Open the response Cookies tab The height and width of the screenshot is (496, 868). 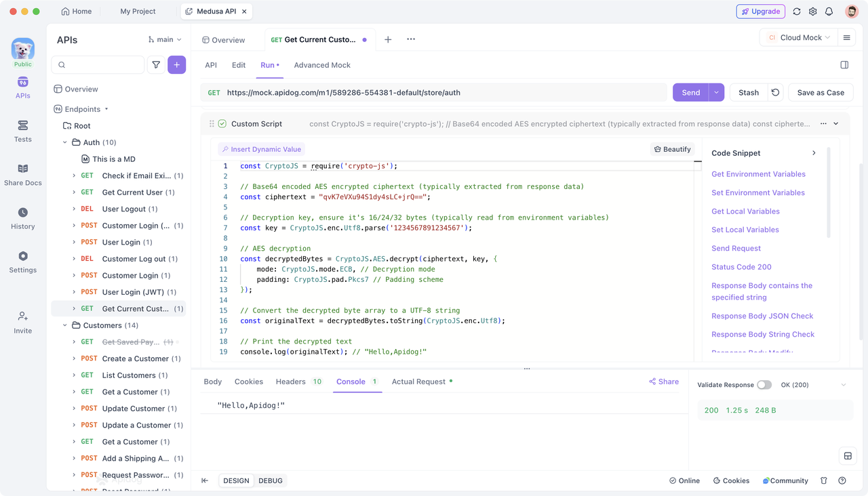point(249,381)
